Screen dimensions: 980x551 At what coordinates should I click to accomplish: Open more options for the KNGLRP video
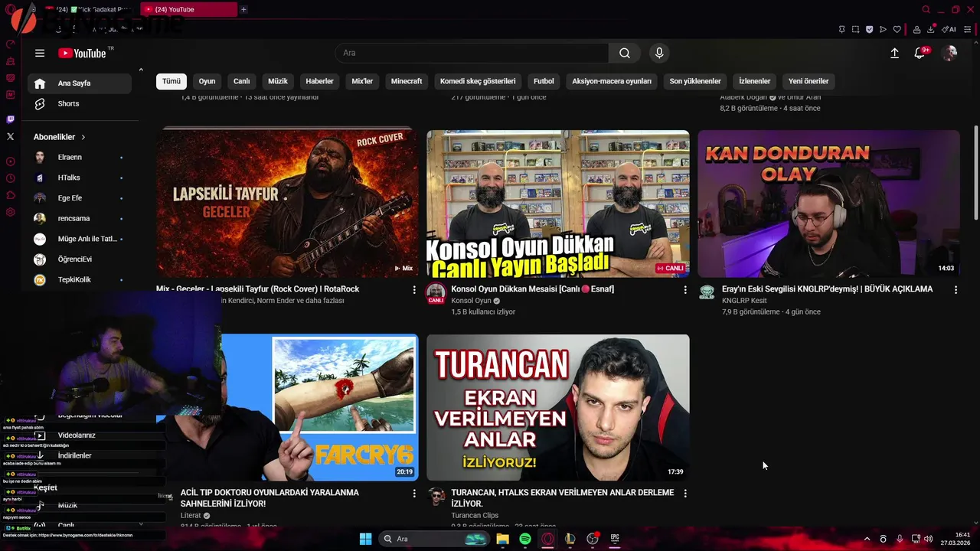click(x=955, y=290)
